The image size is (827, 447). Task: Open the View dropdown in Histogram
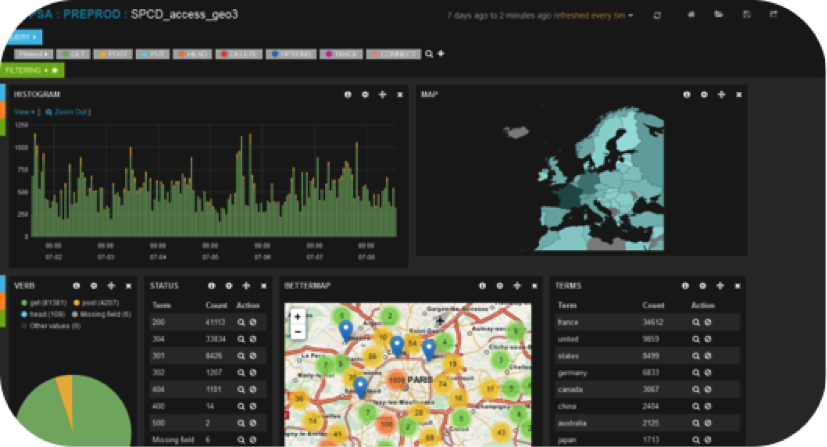pyautogui.click(x=24, y=112)
